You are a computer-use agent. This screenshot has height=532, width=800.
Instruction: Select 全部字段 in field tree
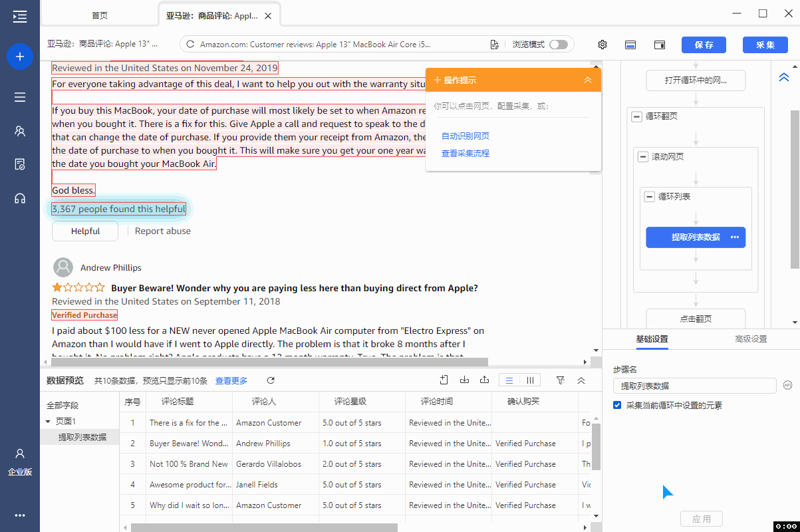pos(62,406)
